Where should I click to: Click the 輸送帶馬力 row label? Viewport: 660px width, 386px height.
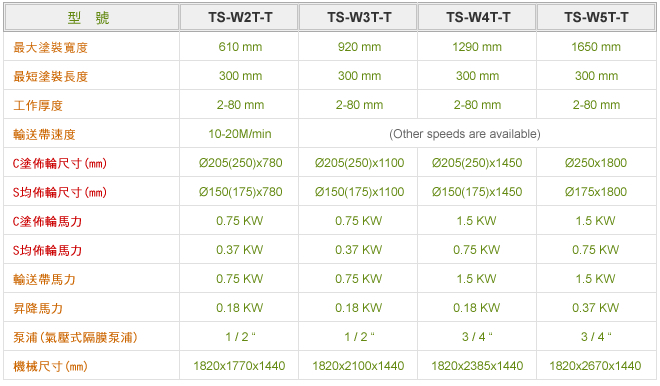click(44, 280)
